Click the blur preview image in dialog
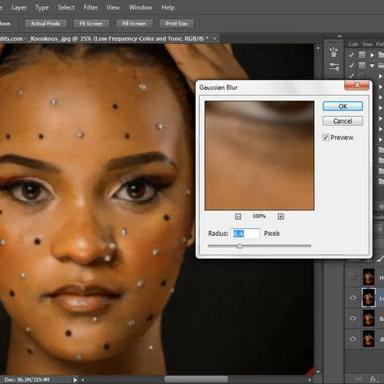 coord(259,156)
